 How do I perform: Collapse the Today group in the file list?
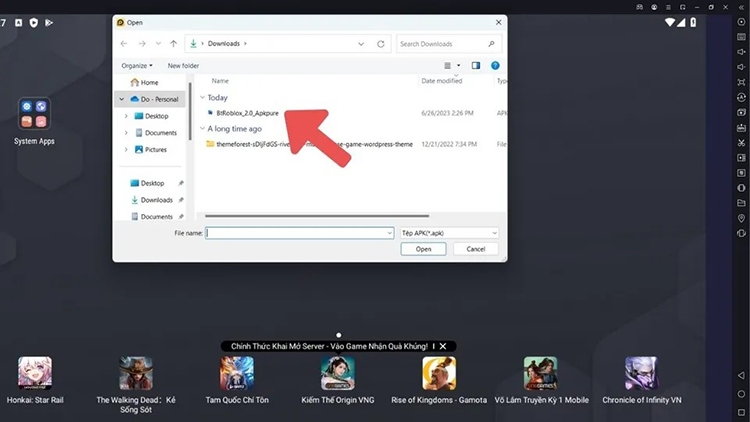click(x=202, y=98)
